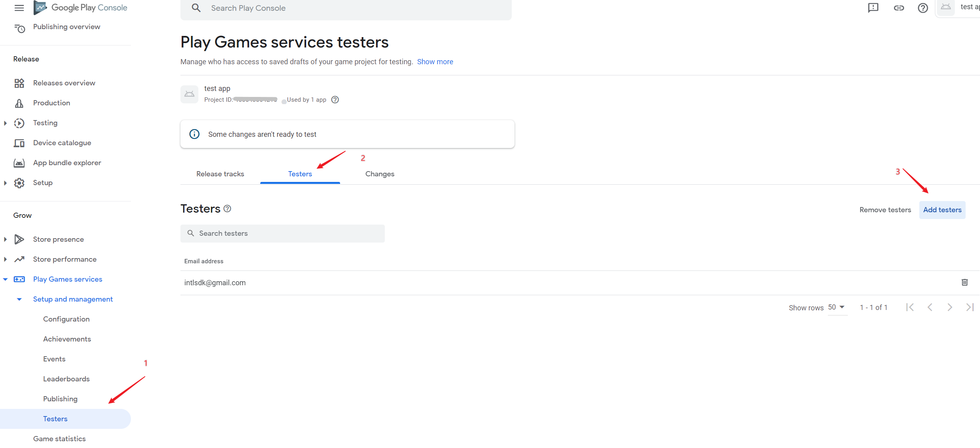Expand the Testing section in sidebar
The width and height of the screenshot is (980, 448).
click(6, 122)
